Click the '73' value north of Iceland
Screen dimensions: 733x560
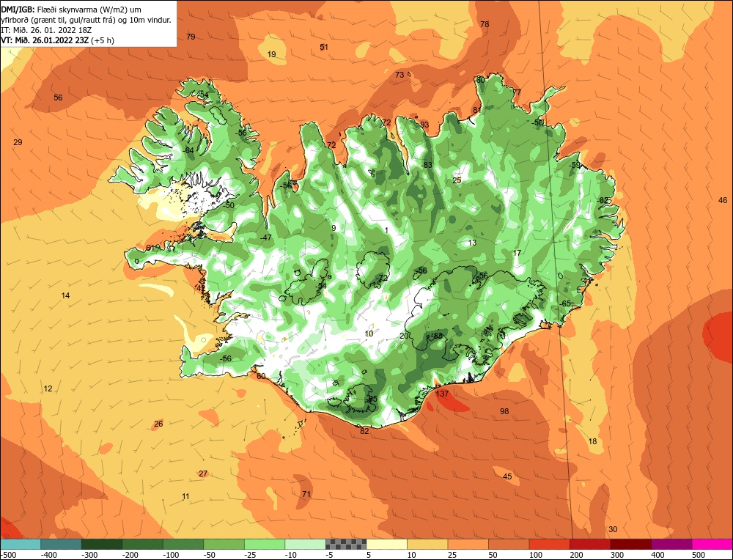point(399,75)
